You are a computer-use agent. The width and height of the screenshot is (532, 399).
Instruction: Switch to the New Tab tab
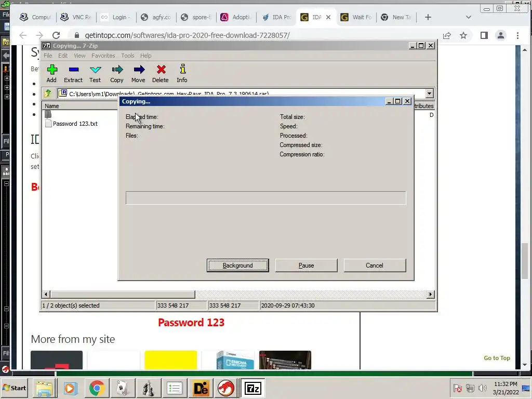pos(396,17)
